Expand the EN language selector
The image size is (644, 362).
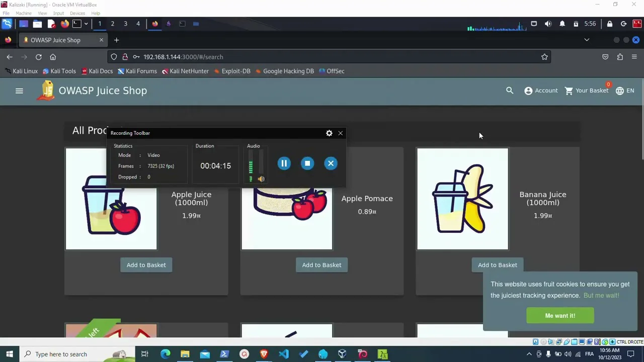[x=625, y=90]
